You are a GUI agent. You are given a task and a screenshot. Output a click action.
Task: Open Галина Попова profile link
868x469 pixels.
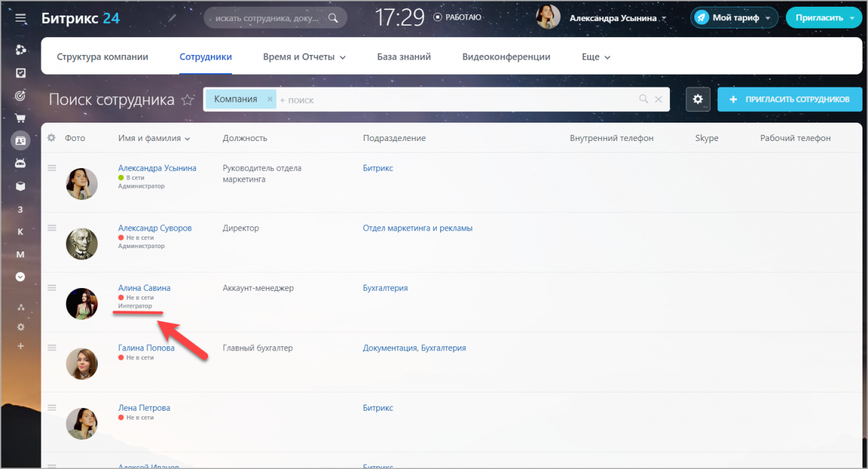point(146,348)
